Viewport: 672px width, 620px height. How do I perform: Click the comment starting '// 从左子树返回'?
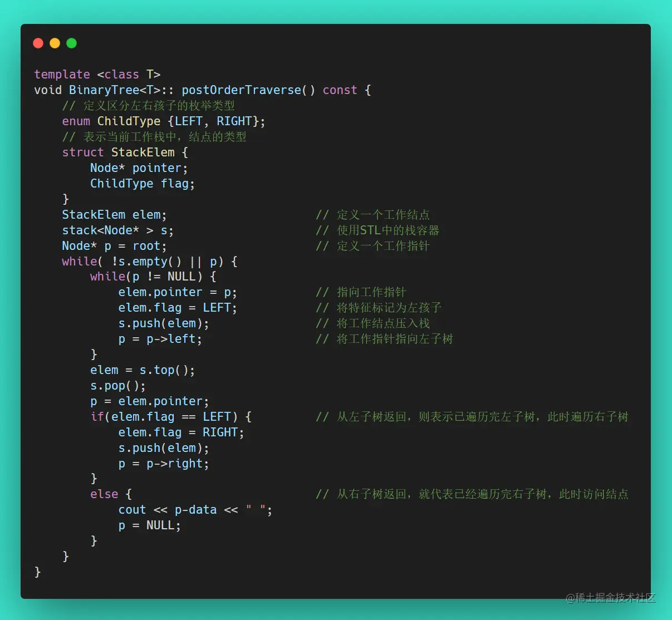(x=472, y=417)
